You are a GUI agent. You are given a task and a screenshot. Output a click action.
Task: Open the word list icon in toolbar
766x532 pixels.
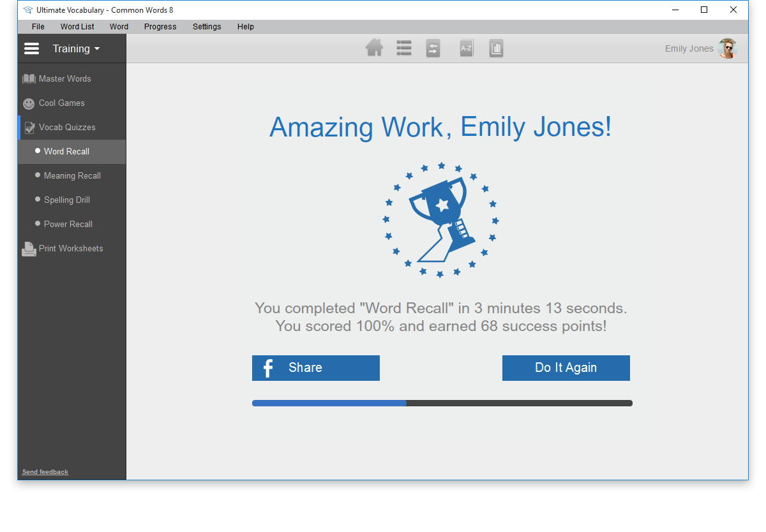(x=403, y=48)
